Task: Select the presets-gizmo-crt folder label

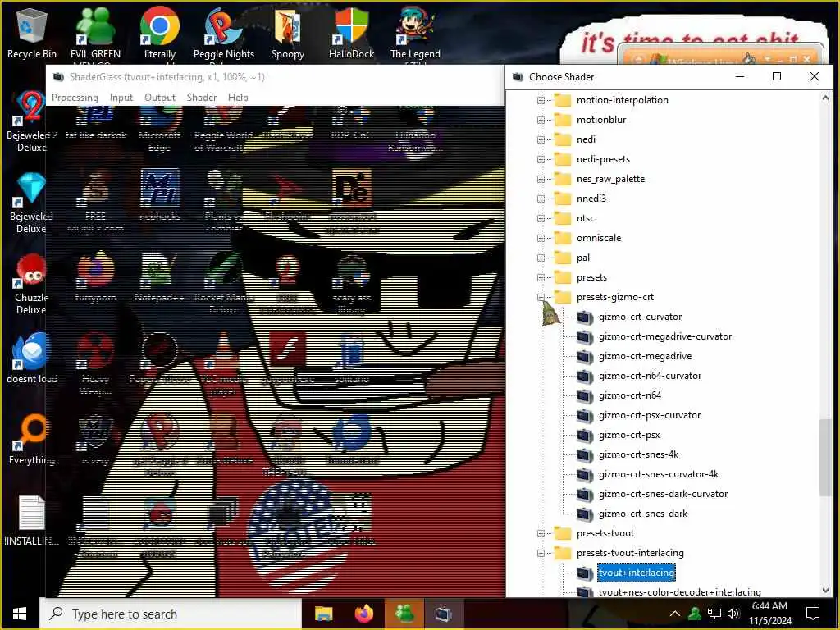Action: click(615, 297)
